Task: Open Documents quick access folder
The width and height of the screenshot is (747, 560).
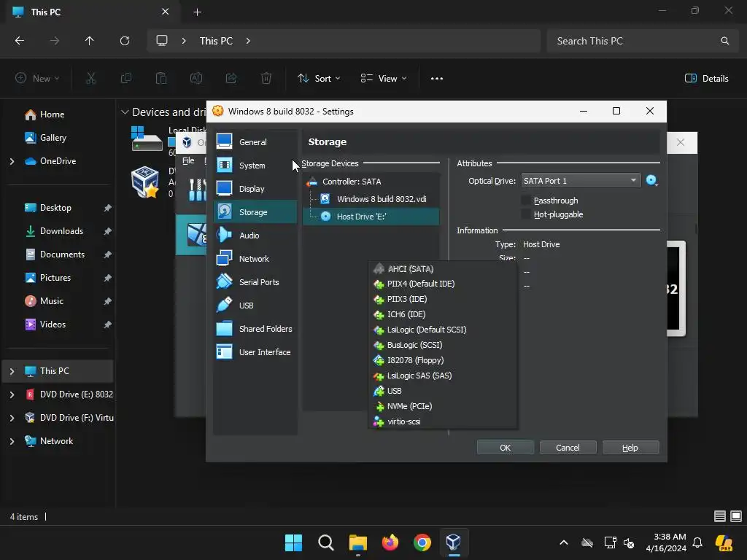Action: coord(62,254)
